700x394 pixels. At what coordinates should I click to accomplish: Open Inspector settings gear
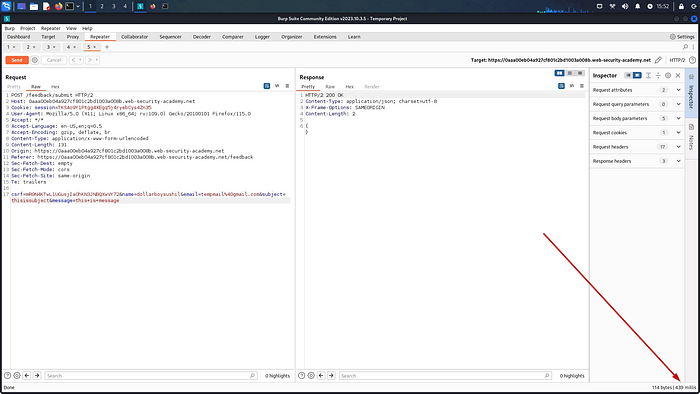coord(668,75)
